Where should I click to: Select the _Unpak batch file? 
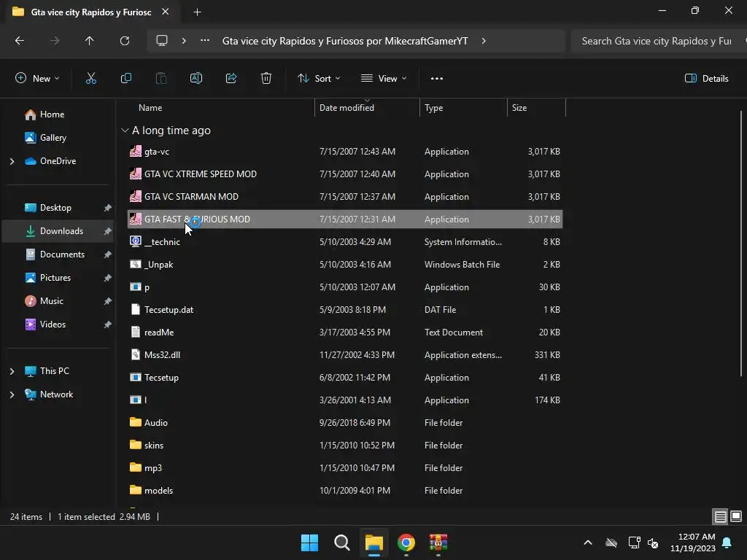click(x=345, y=265)
